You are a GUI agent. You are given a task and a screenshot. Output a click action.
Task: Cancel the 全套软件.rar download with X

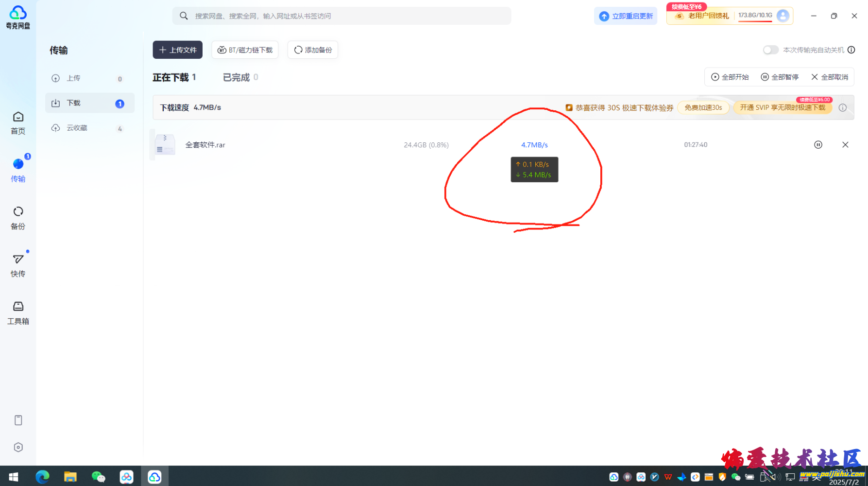(845, 144)
